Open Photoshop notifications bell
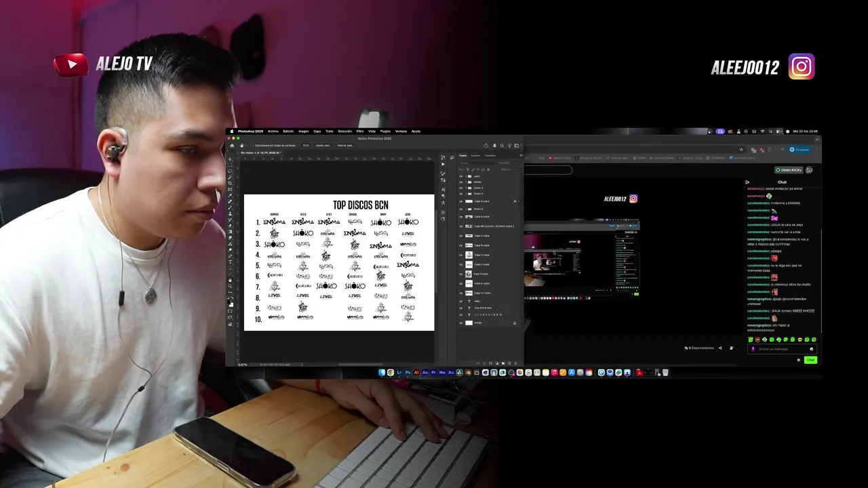Screen dimensions: 868x488 click(494, 146)
